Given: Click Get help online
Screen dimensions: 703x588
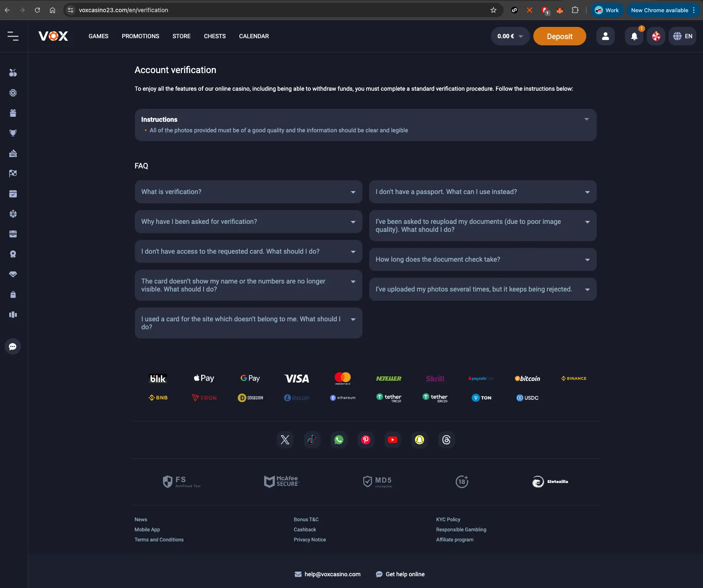Looking at the screenshot, I should click(400, 574).
